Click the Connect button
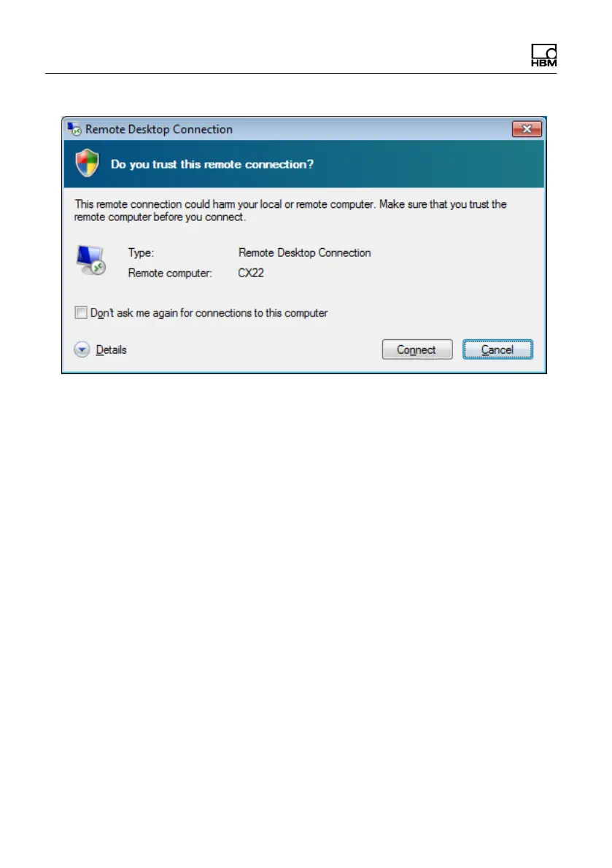Screen dimensions: 612x868 417,350
